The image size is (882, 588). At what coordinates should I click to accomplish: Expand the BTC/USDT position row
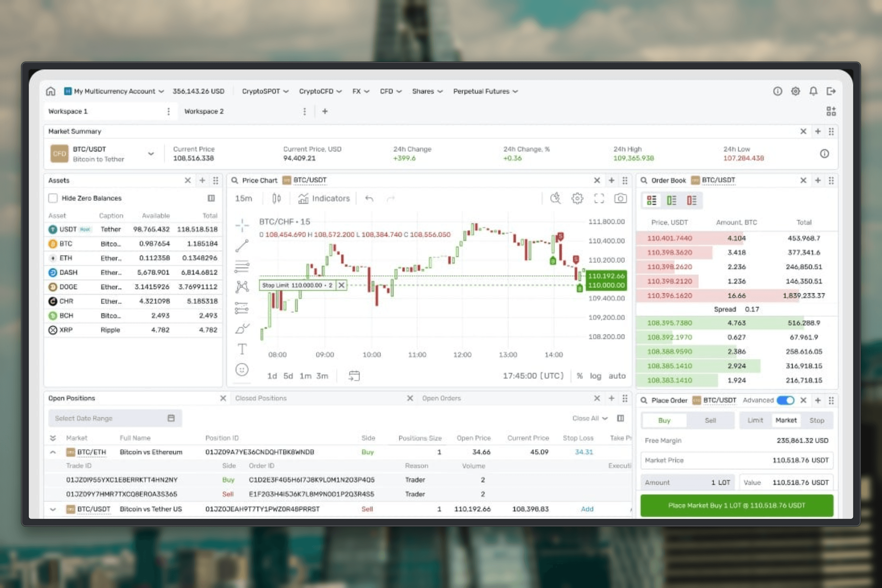point(53,509)
